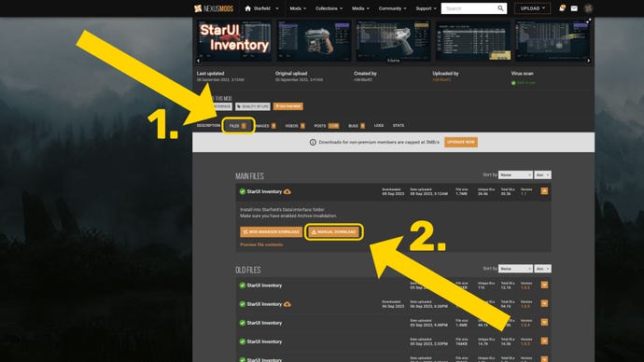Click Mod Manager Download button
Image resolution: width=644 pixels, height=362 pixels.
[x=271, y=232]
